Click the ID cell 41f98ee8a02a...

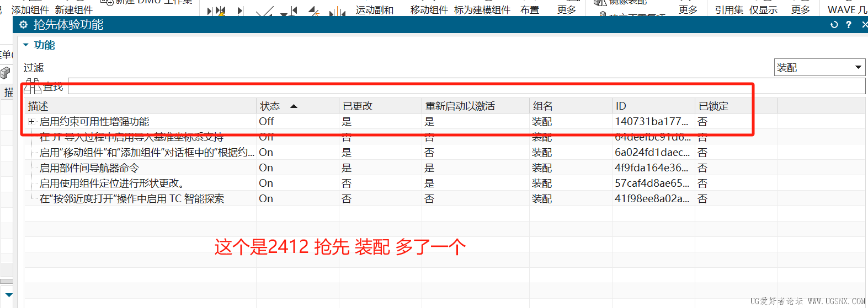coord(652,199)
